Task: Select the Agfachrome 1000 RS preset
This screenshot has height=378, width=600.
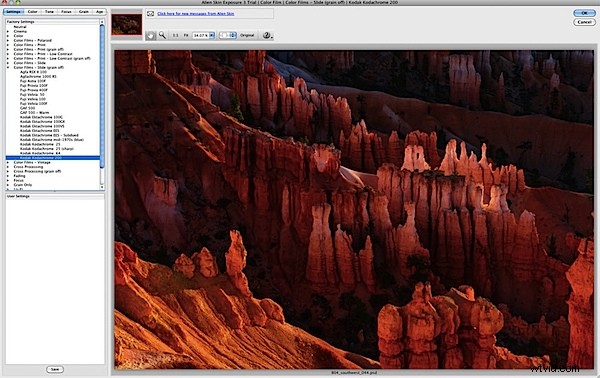Action: click(38, 77)
